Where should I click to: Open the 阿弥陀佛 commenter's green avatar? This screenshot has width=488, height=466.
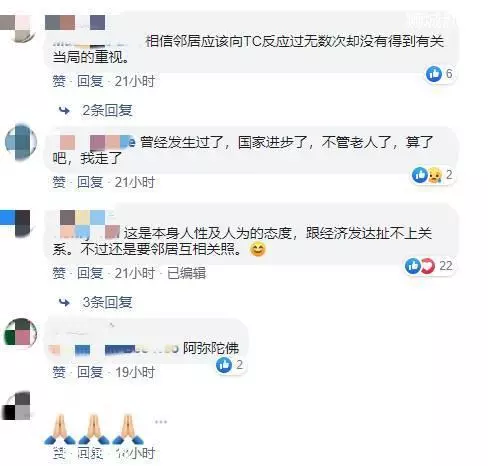point(21,332)
